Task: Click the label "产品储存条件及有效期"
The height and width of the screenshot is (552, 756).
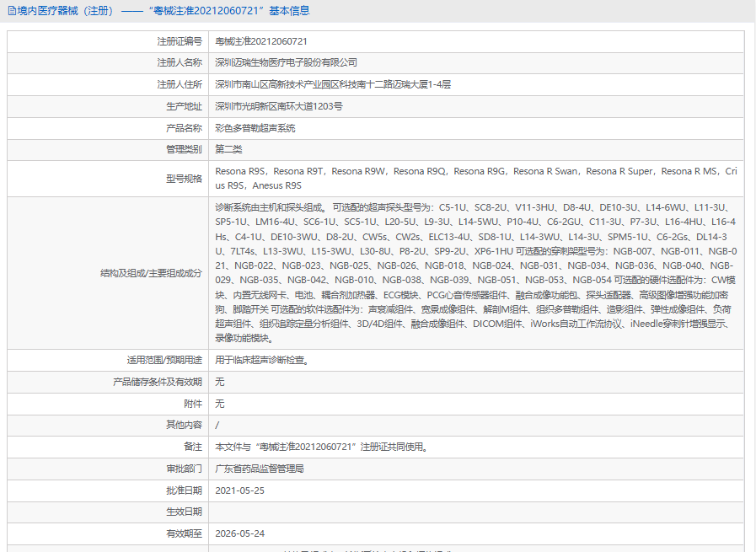Action: pos(157,382)
